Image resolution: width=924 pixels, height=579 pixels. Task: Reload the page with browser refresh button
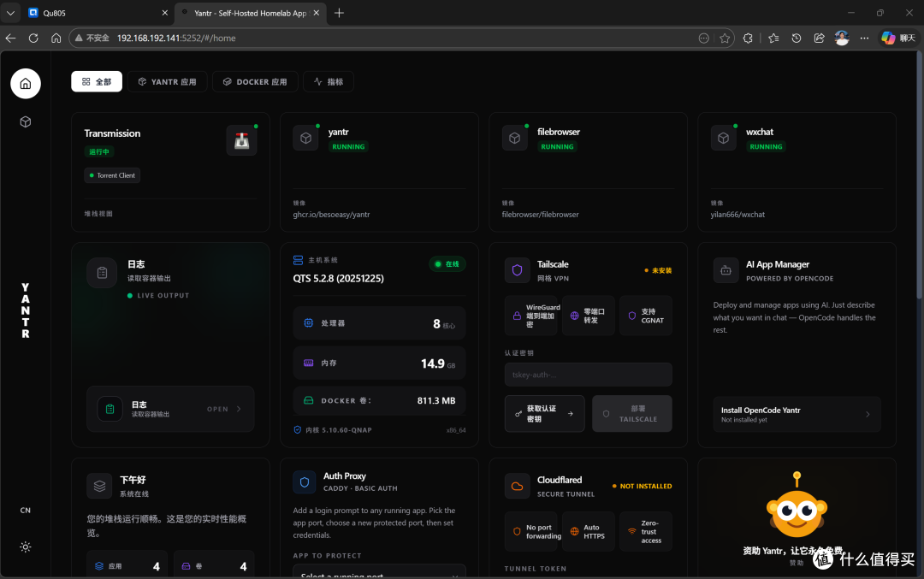click(x=33, y=38)
